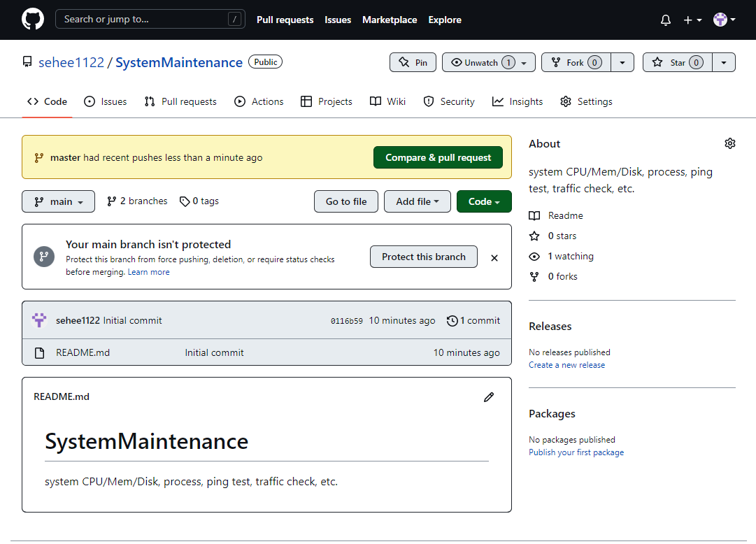This screenshot has height=544, width=756.
Task: Click the Fork count badge
Action: (594, 63)
